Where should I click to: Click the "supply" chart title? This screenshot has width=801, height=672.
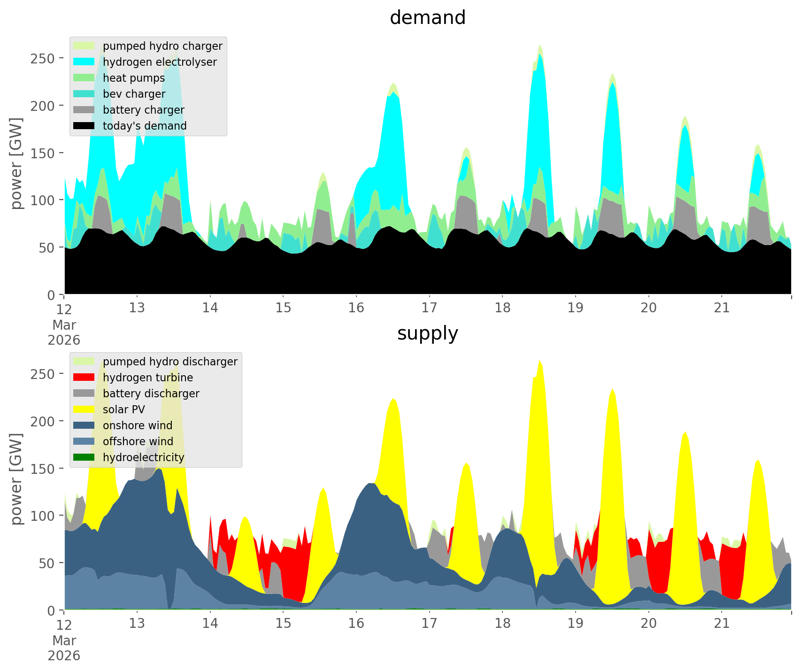427,333
